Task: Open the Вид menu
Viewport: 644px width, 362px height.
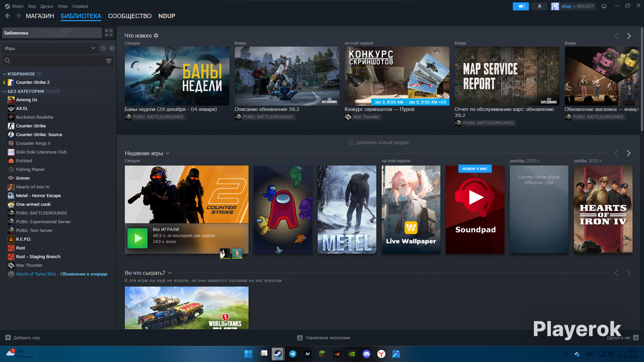Action: (x=32, y=6)
